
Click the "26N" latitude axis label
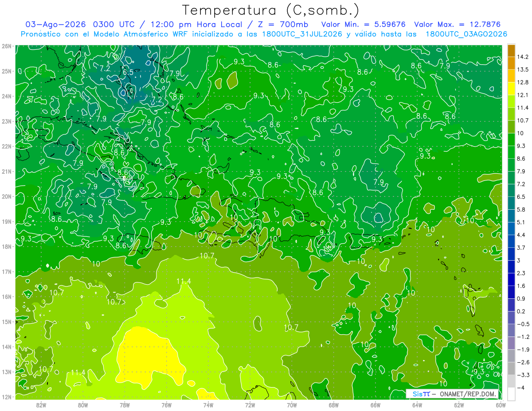[x=6, y=46]
